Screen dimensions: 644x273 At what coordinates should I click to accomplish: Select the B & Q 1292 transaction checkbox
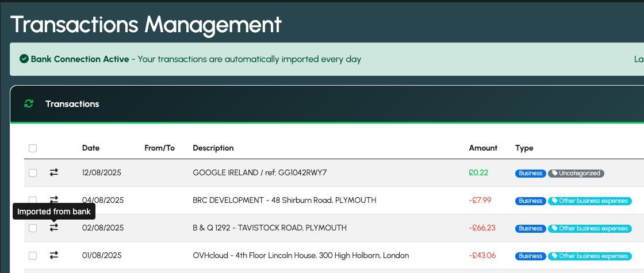tap(33, 228)
